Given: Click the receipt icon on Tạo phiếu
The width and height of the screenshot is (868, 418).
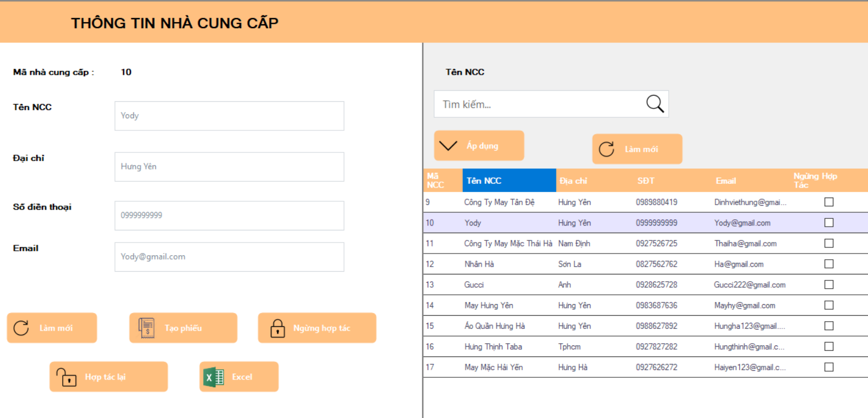Looking at the screenshot, I should pos(146,328).
